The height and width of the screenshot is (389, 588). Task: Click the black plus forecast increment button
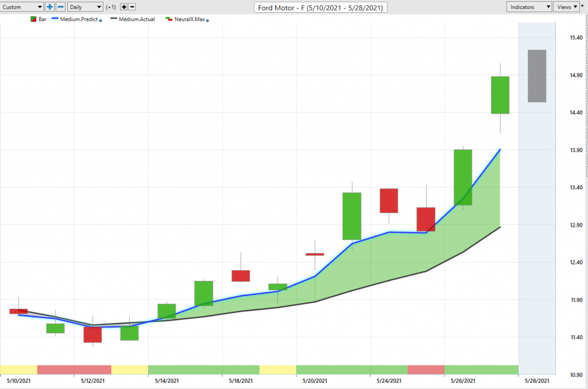tap(124, 7)
